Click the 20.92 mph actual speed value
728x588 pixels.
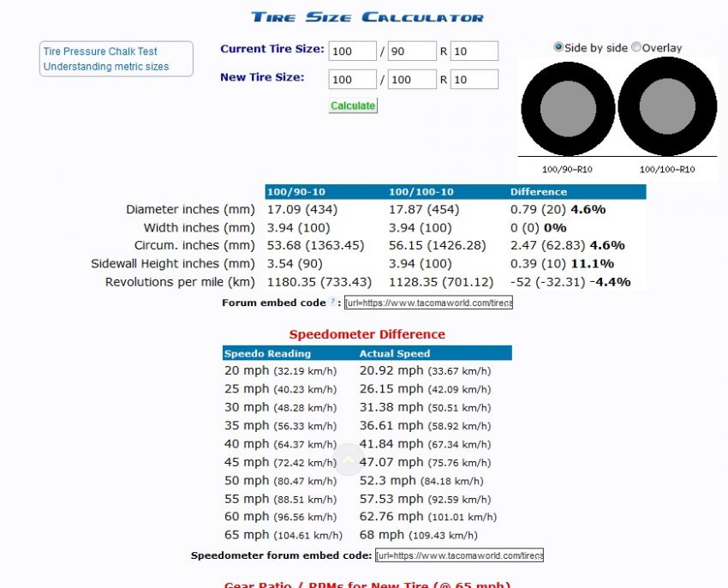pyautogui.click(x=426, y=371)
